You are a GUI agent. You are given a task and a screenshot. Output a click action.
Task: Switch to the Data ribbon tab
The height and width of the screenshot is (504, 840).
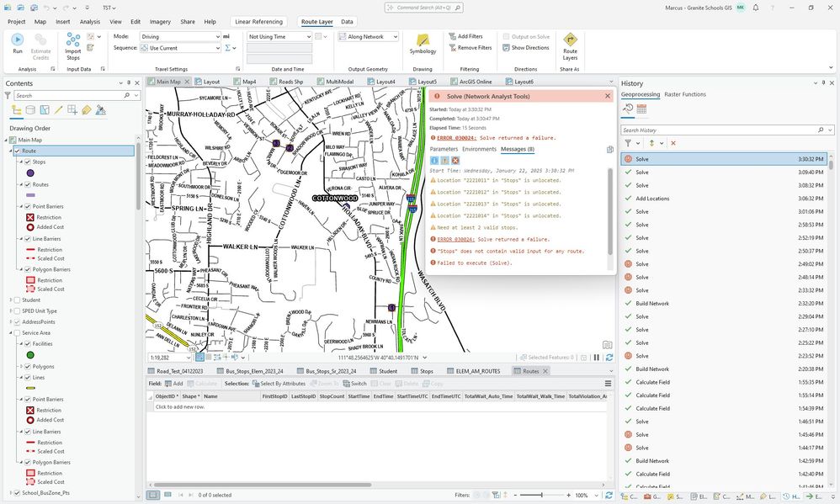coord(347,21)
